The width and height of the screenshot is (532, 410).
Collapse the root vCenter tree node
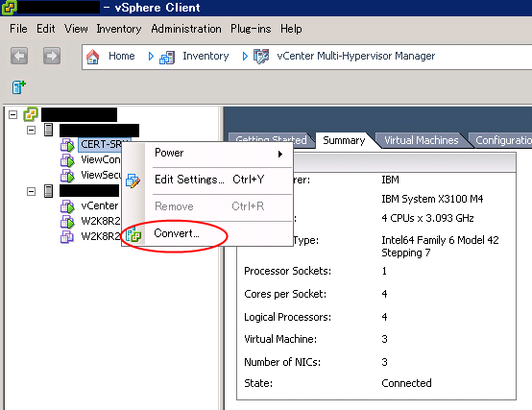pos(12,114)
